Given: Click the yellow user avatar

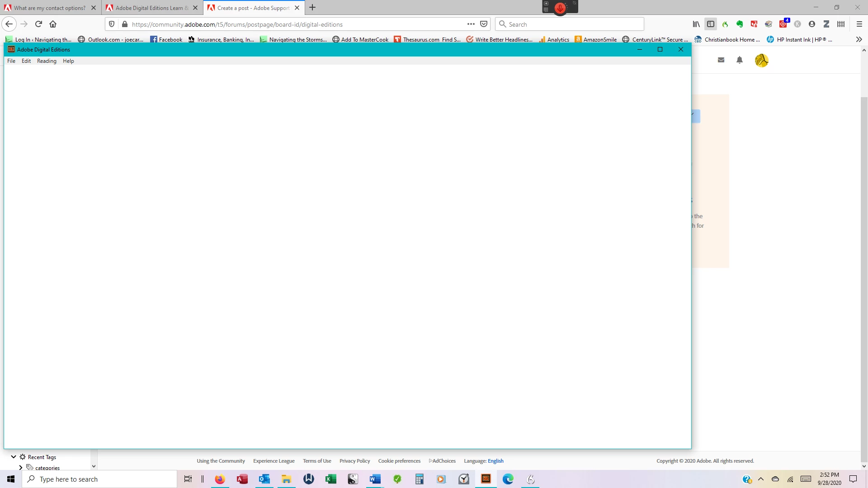Looking at the screenshot, I should (761, 60).
